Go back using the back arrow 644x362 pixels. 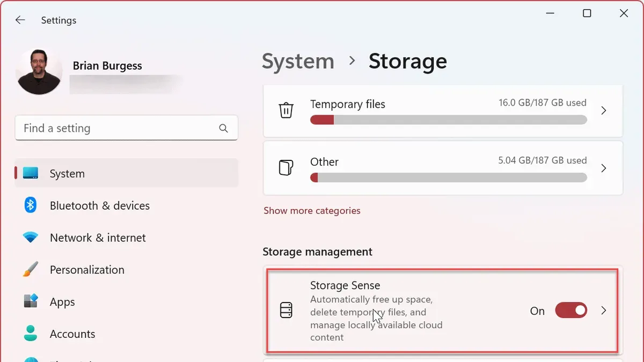pos(20,20)
